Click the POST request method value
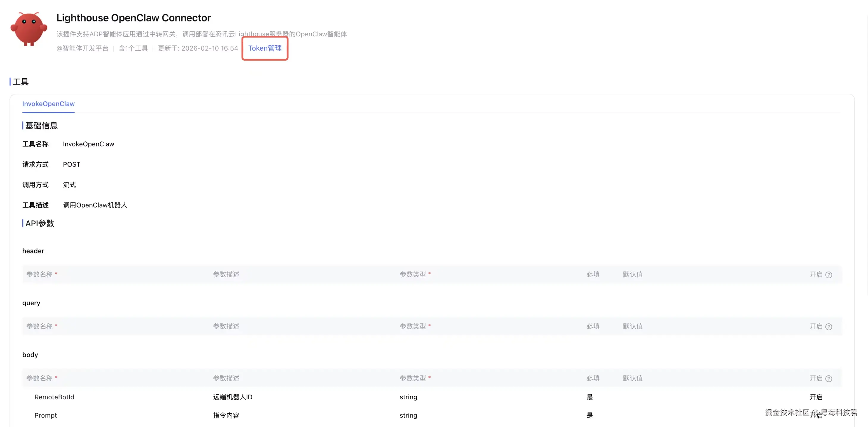This screenshot has height=427, width=868. 71,164
